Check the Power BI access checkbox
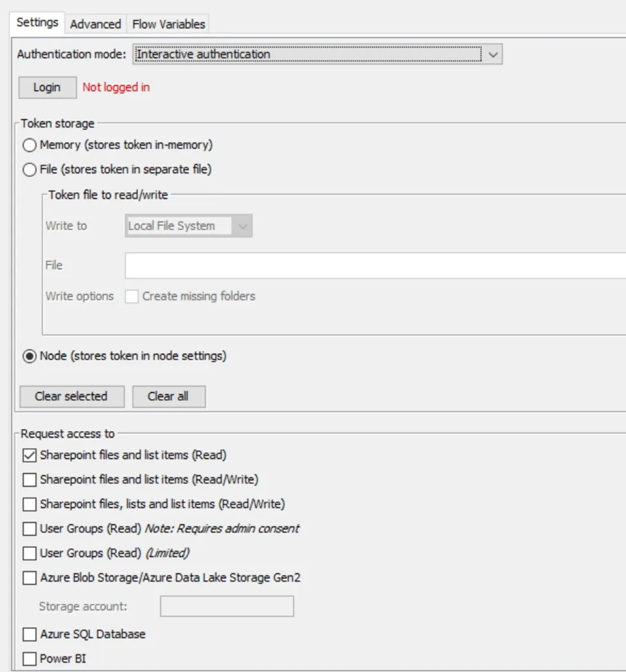The height and width of the screenshot is (672, 626). coord(30,659)
